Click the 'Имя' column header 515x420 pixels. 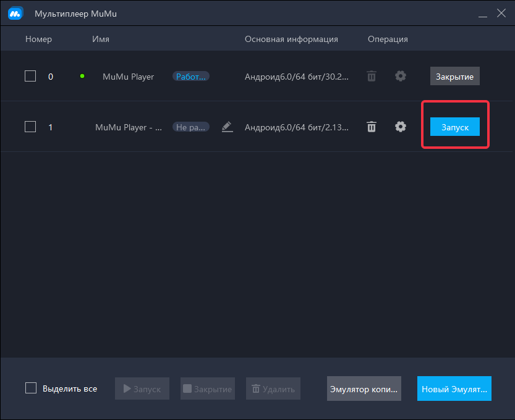click(101, 39)
